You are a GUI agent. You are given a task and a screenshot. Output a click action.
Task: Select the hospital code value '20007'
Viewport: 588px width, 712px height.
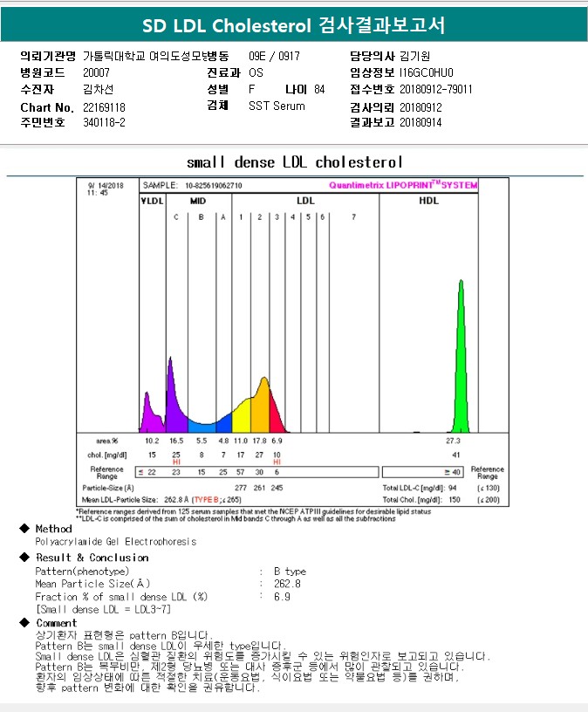96,72
